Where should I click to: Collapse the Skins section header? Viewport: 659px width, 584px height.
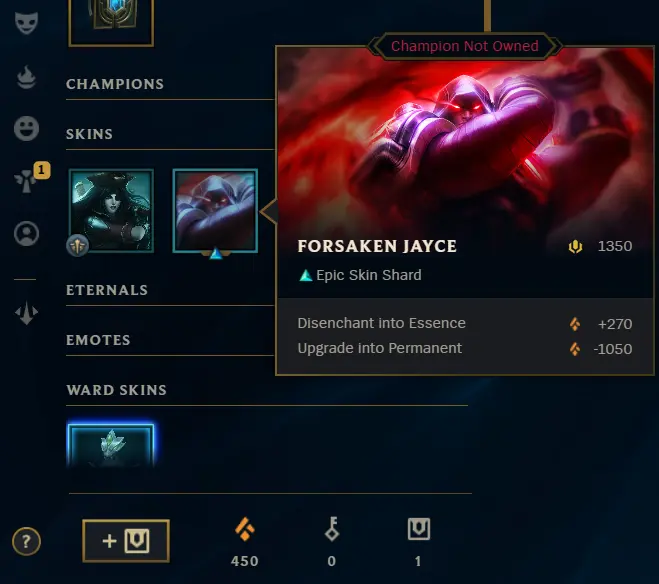[x=89, y=134]
